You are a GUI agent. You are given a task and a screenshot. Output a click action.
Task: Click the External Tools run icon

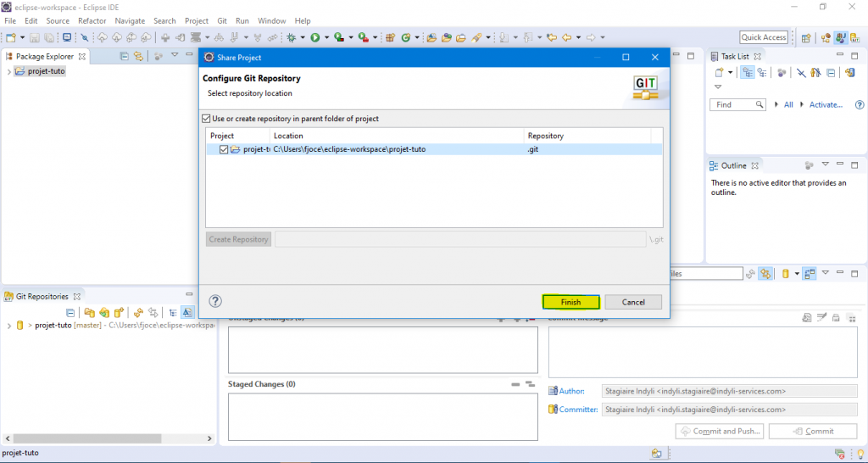(x=363, y=37)
